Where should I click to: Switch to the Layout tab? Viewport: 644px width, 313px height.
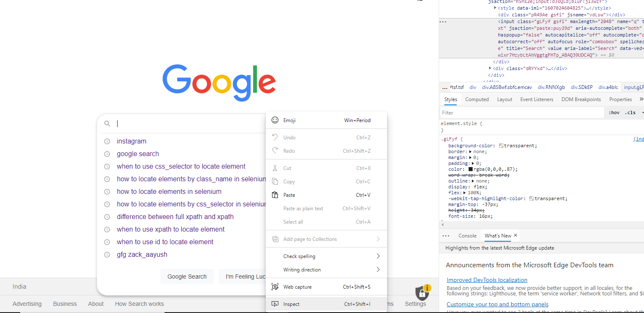pyautogui.click(x=505, y=99)
